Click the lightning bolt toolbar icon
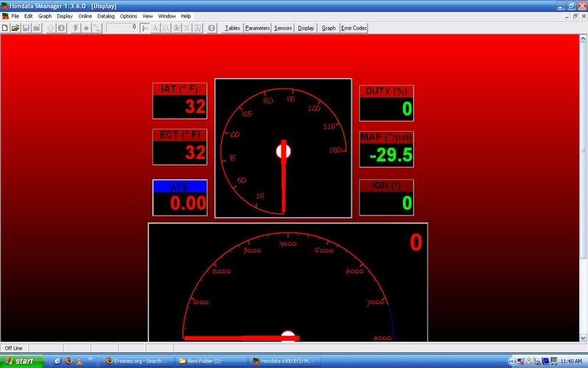Image resolution: width=588 pixels, height=368 pixels. point(76,28)
